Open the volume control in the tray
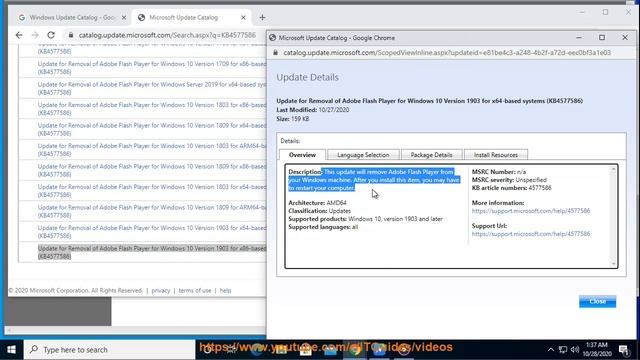Viewport: 640px width, 360px height. [x=575, y=350]
